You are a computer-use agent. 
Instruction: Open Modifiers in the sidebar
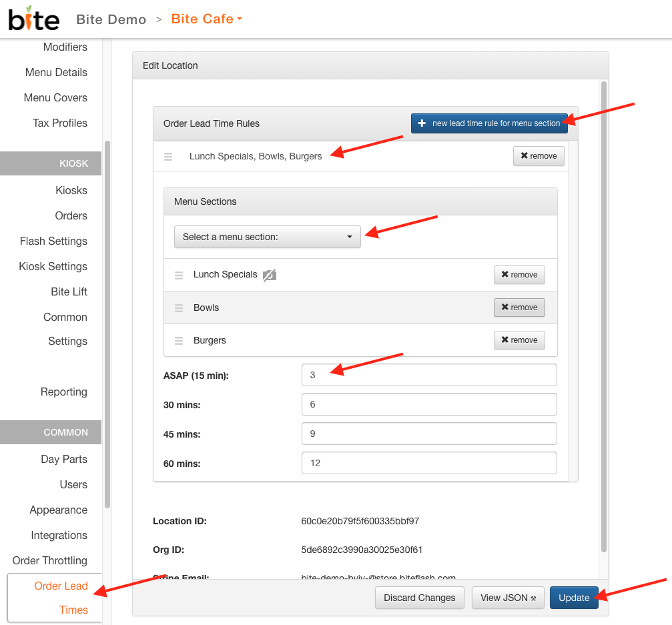(x=65, y=47)
